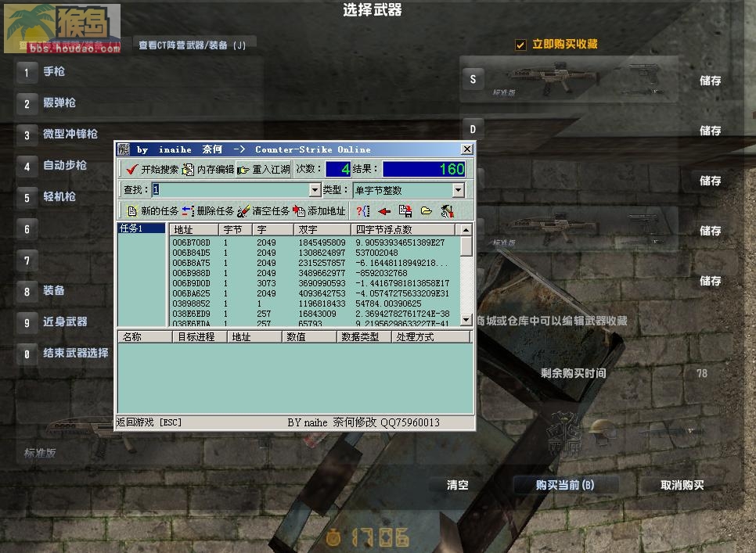Click the save document toolbar icon
Viewport: 756px width, 553px height.
pyautogui.click(x=405, y=211)
